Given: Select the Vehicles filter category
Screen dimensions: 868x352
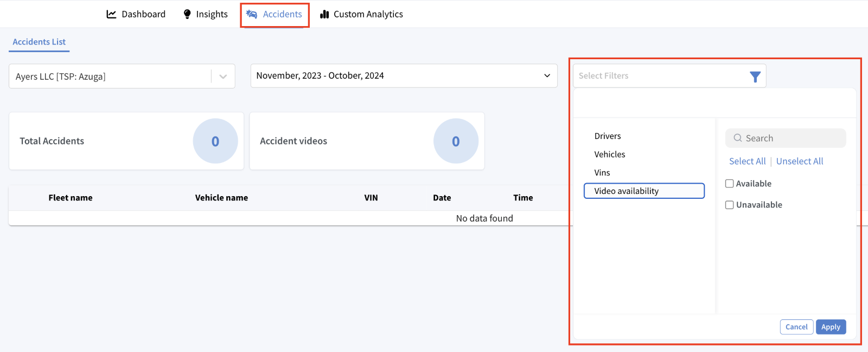Looking at the screenshot, I should [610, 154].
